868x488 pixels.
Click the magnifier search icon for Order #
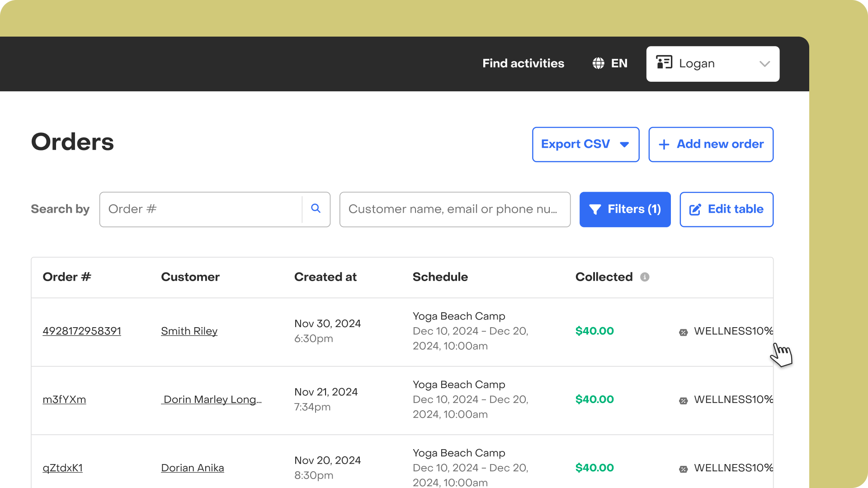pyautogui.click(x=316, y=208)
